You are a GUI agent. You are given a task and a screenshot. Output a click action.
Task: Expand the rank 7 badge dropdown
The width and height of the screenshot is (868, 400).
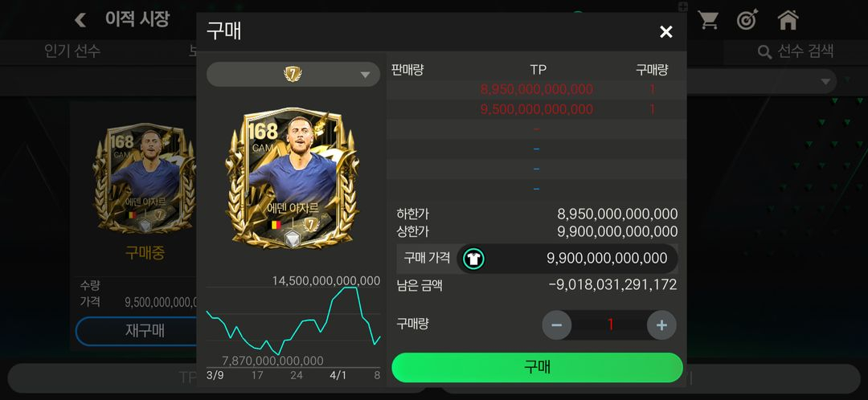(293, 74)
